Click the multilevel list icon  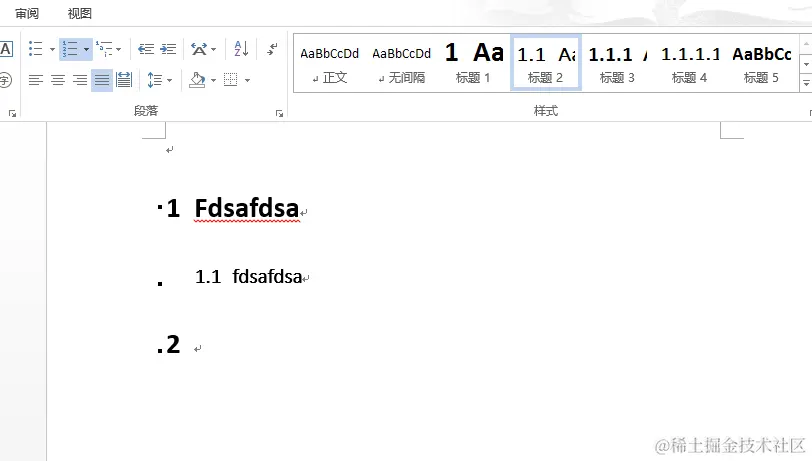[x=104, y=49]
